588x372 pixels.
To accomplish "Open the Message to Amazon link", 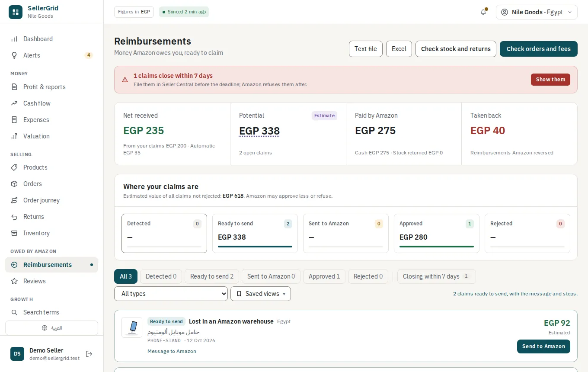I will click(172, 351).
